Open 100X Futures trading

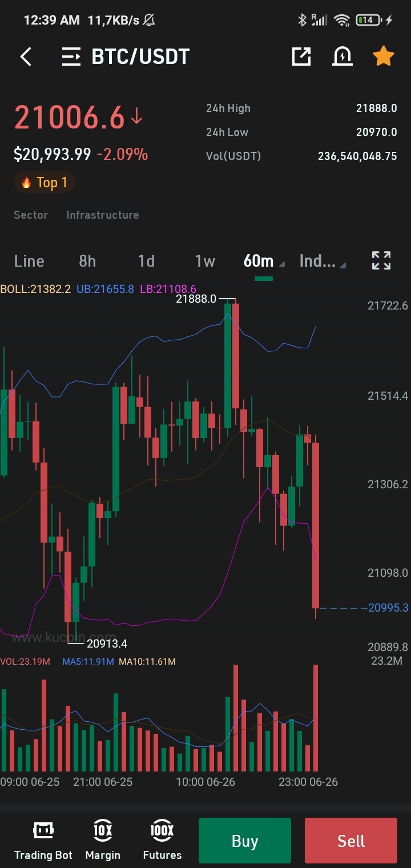pyautogui.click(x=162, y=840)
